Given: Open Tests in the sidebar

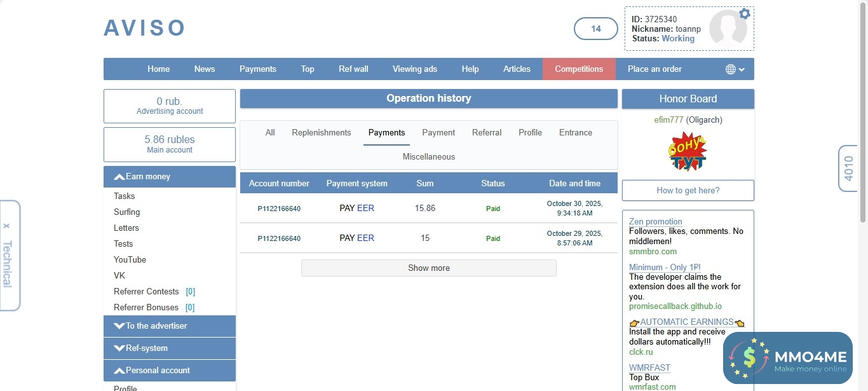Looking at the screenshot, I should tap(123, 244).
